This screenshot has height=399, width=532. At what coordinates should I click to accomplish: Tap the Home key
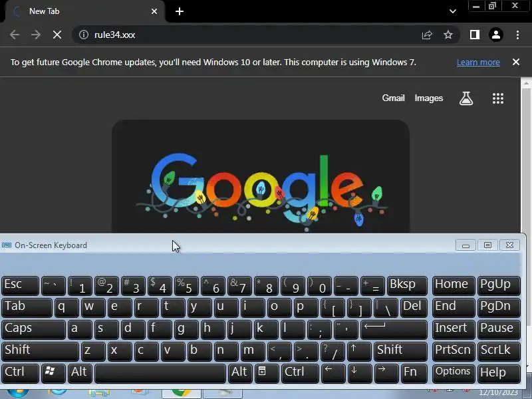point(454,285)
